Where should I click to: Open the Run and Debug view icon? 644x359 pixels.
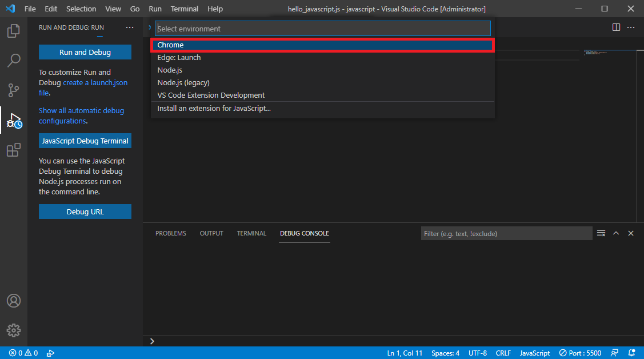coord(14,121)
